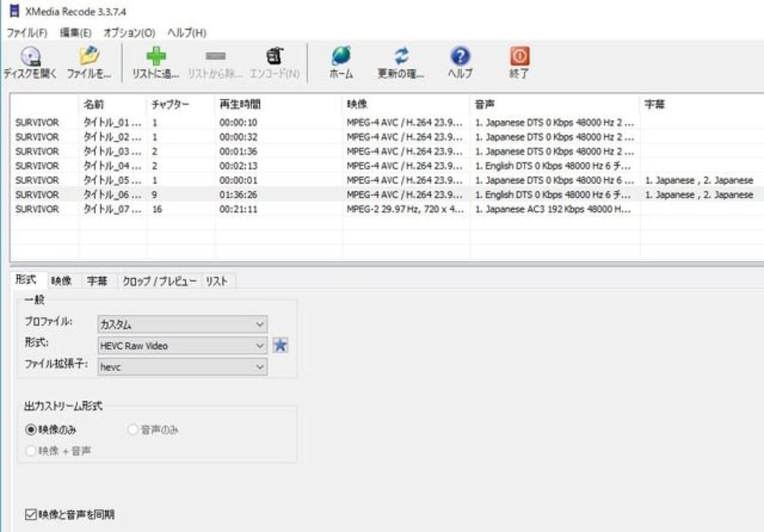The image size is (764, 532).
Task: Click the MPEG-2 29.97 Hz video cell
Action: [405, 209]
